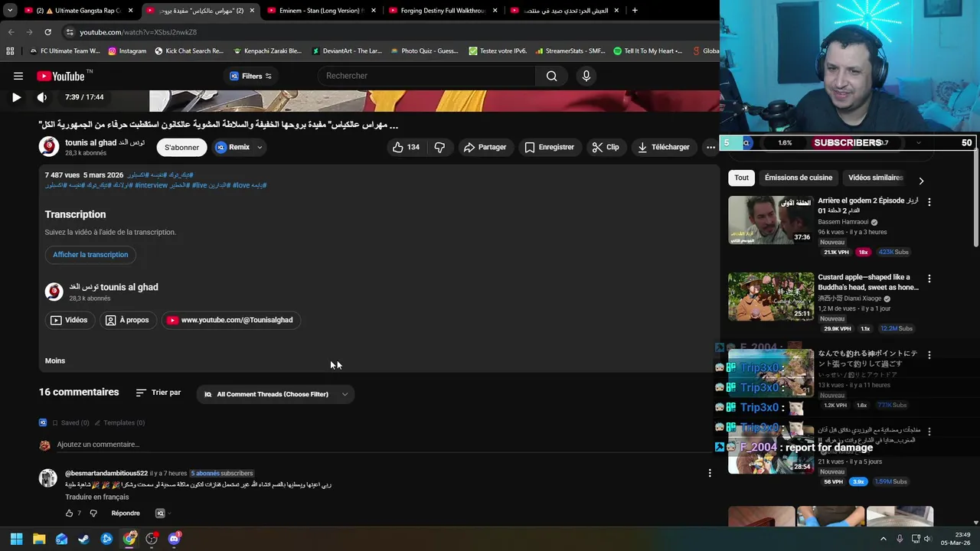Share the video via Partager
This screenshot has width=980, height=551.
pos(485,147)
